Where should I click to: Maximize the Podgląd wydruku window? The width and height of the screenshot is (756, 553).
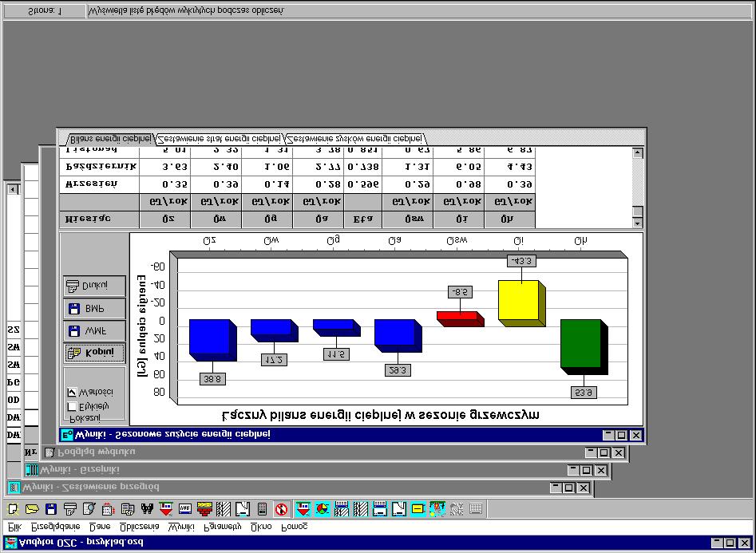(x=604, y=452)
